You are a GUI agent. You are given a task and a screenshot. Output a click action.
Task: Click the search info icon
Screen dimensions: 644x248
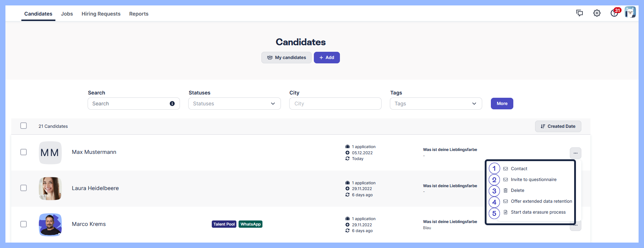pyautogui.click(x=172, y=104)
